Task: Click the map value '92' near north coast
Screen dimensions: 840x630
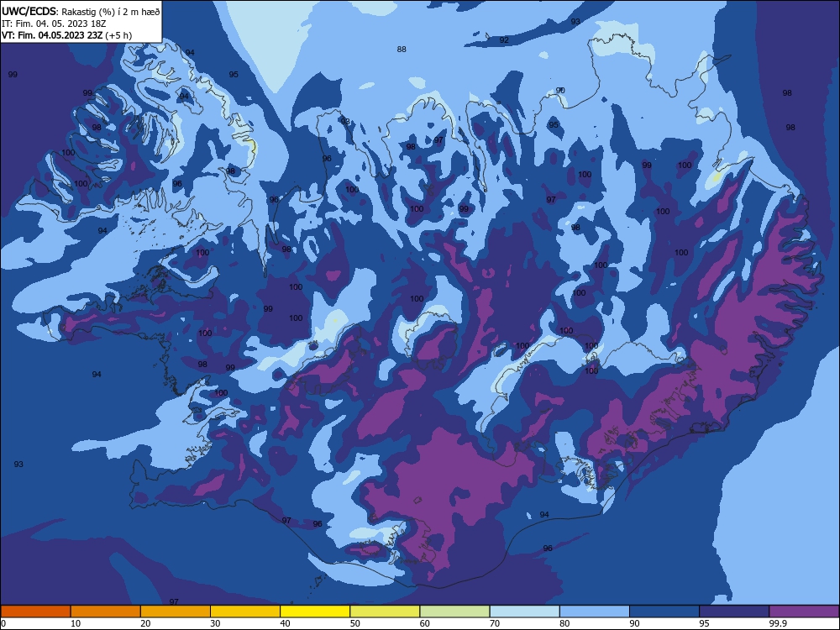Action: 504,40
